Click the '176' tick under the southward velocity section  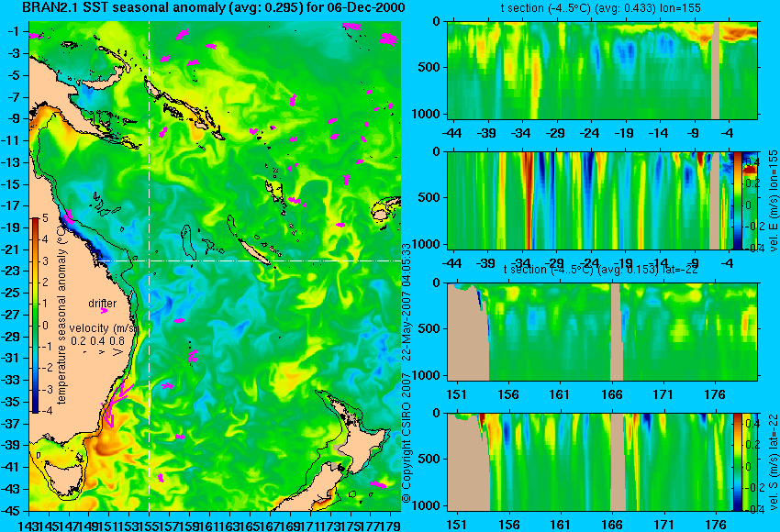pos(715,525)
